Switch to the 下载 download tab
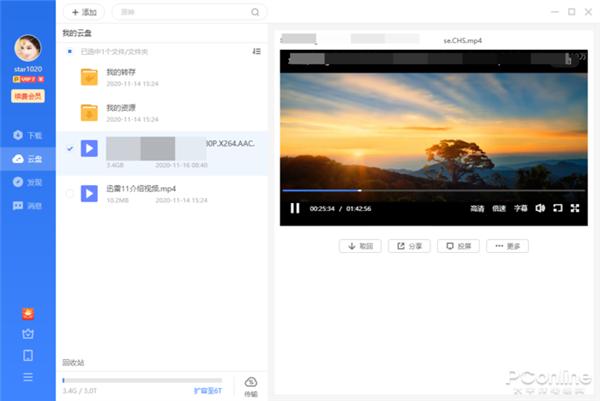The image size is (600, 401). [27, 135]
